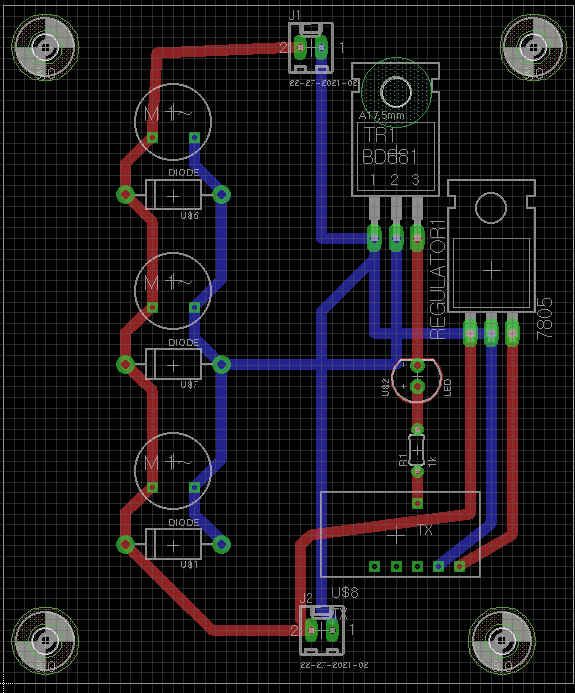Select pad 1 of the J2 connector
The height and width of the screenshot is (693, 575).
332,629
